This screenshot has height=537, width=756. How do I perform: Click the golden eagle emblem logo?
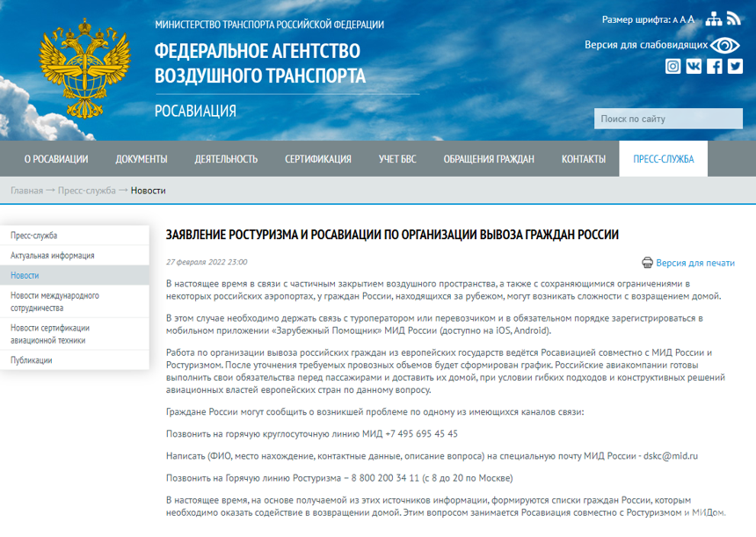click(85, 69)
